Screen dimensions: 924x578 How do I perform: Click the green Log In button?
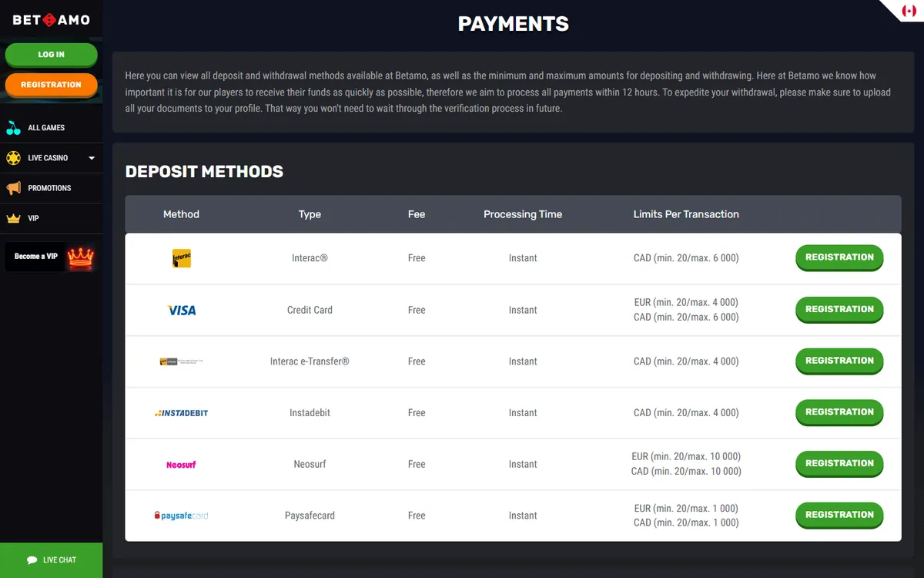pyautogui.click(x=51, y=55)
